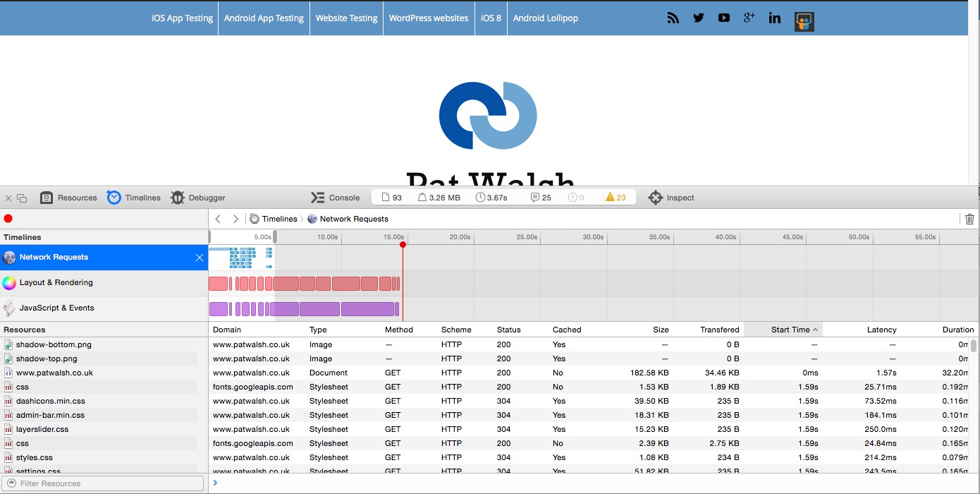Open the Google Plus icon
This screenshot has width=980, height=494.
[749, 18]
